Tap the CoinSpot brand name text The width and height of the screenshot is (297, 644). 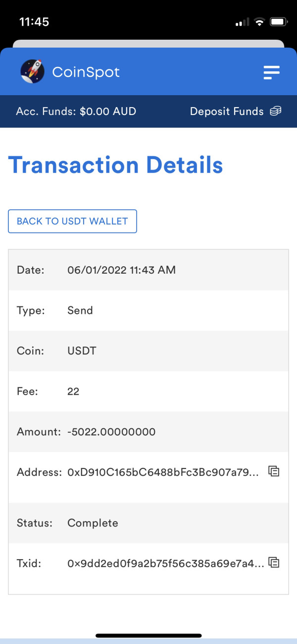click(x=86, y=72)
